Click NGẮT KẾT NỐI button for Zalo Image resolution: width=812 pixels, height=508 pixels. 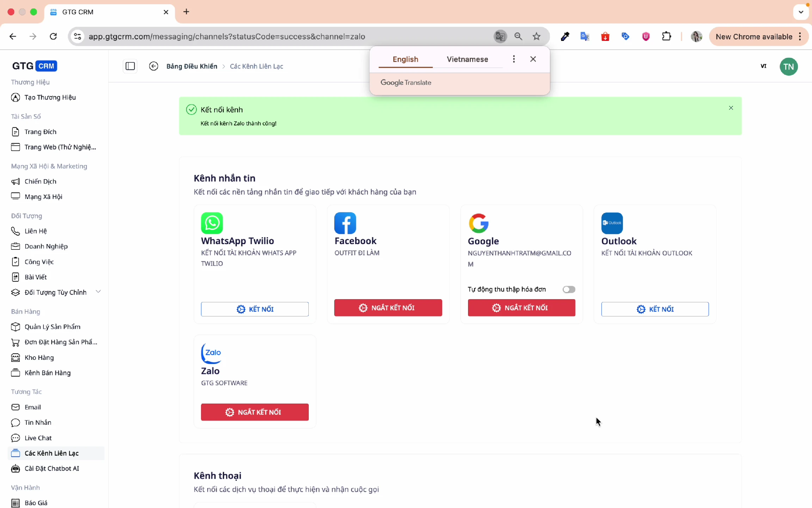click(254, 412)
